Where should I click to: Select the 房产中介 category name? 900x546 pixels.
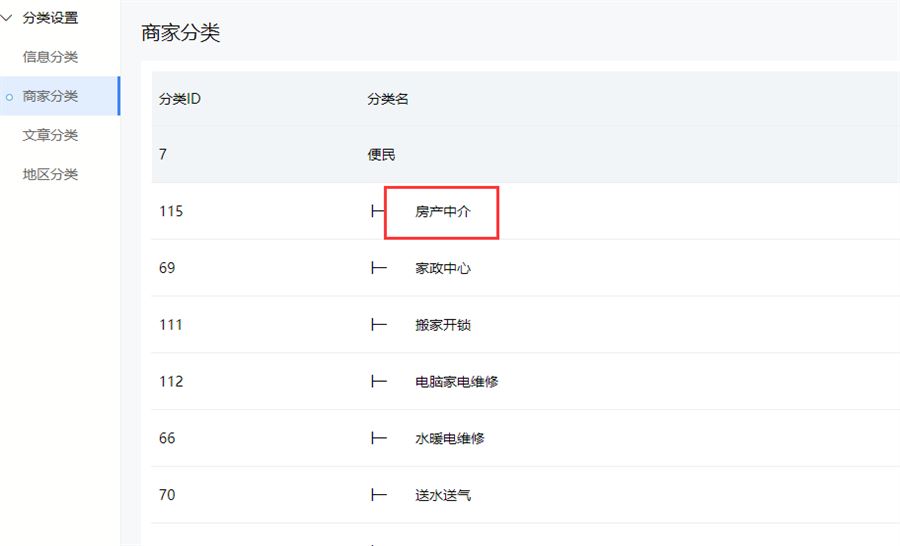pyautogui.click(x=443, y=212)
